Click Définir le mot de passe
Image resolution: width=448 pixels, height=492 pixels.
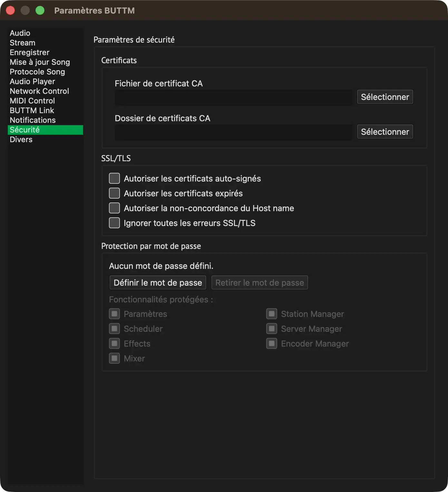point(158,283)
